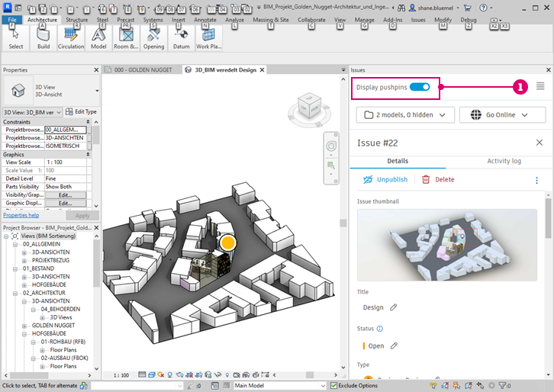This screenshot has height=392, width=554.
Task: Toggle checkbox beside the ISOMETRISCH property value
Action: [89, 146]
